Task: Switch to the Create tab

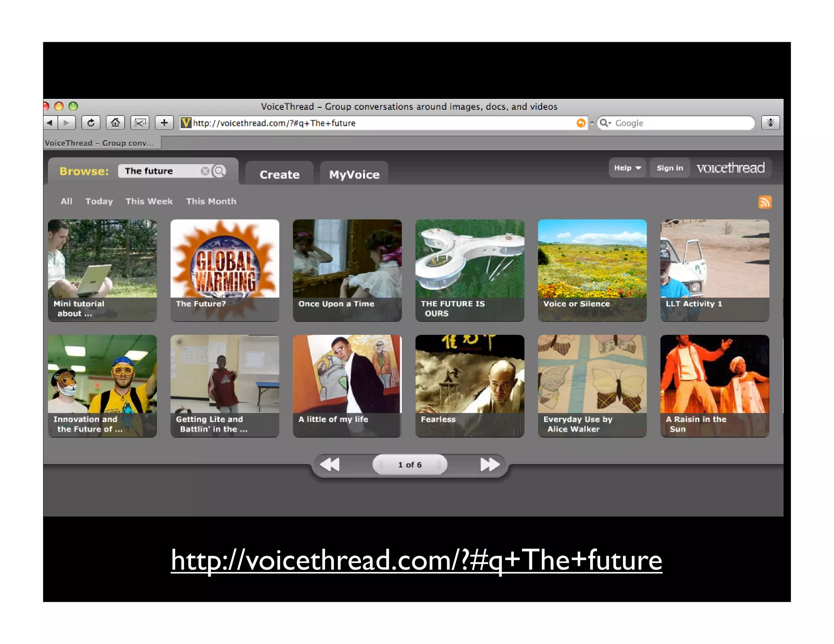Action: (x=279, y=175)
